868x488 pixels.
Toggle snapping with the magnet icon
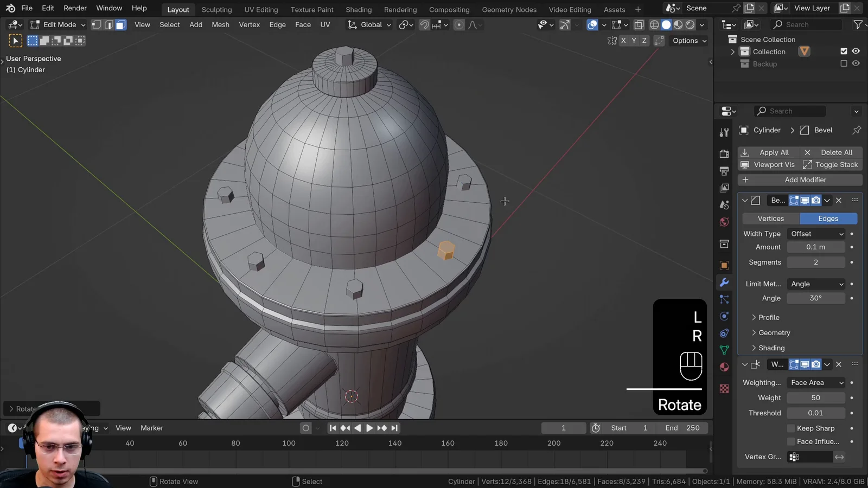(x=424, y=24)
